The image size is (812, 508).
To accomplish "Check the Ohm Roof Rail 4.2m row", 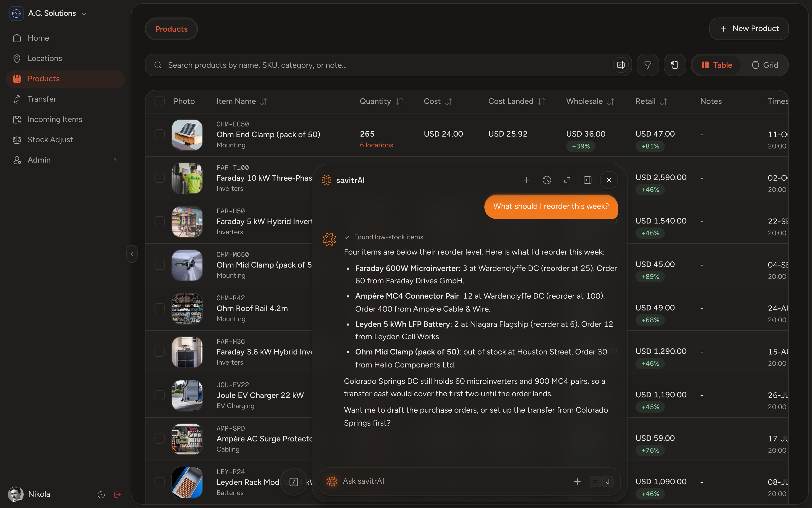I will pos(159,308).
